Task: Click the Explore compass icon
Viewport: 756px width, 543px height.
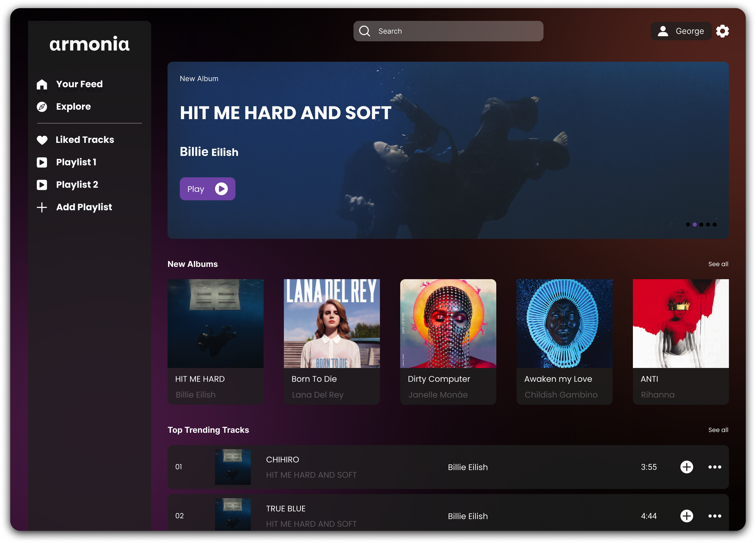Action: click(x=42, y=107)
